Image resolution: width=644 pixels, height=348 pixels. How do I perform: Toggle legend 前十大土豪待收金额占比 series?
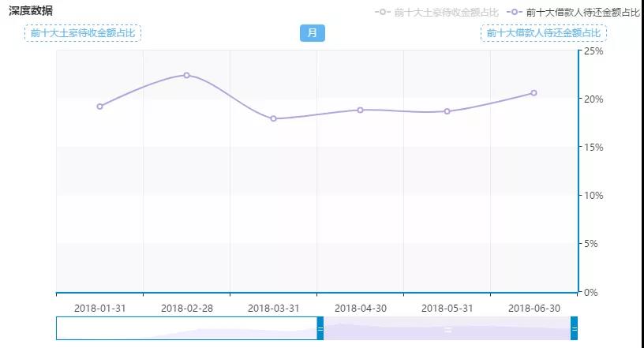pos(436,13)
